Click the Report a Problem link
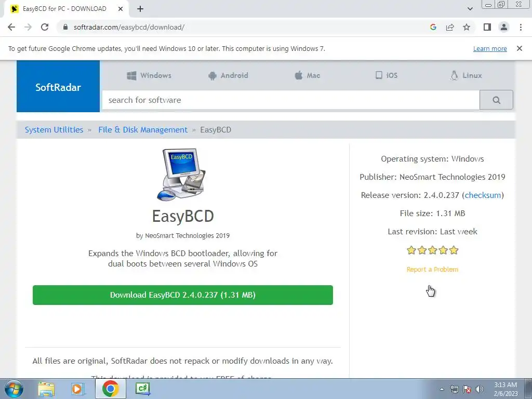 (x=432, y=270)
